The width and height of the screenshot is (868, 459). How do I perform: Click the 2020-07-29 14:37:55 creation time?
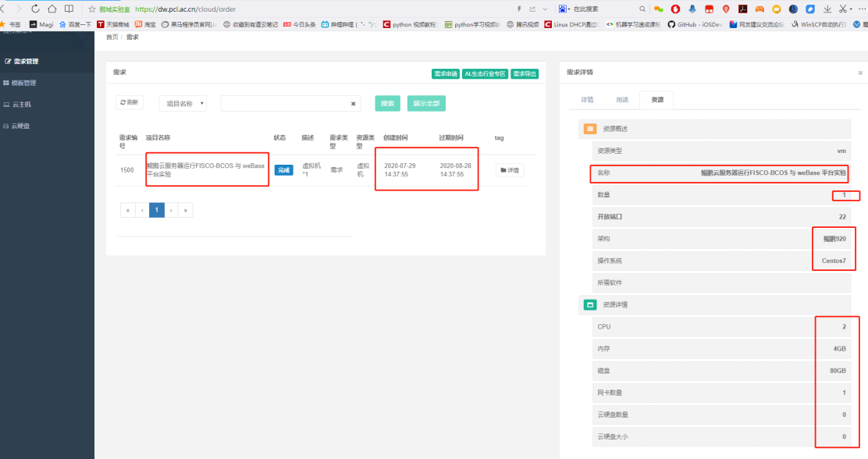[400, 170]
